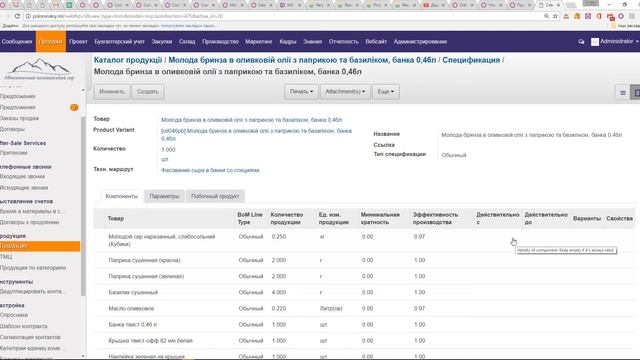Open Претензии in the sidebar
Image resolution: width=640 pixels, height=360 pixels.
click(x=14, y=153)
